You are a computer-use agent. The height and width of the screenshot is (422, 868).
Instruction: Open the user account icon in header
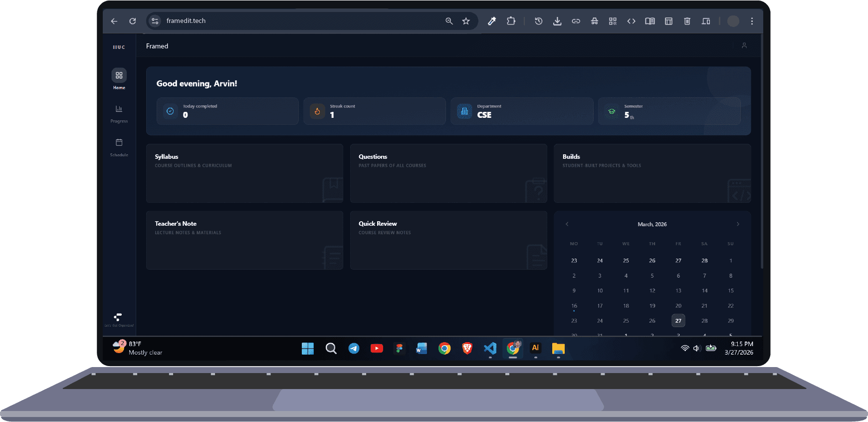click(744, 45)
